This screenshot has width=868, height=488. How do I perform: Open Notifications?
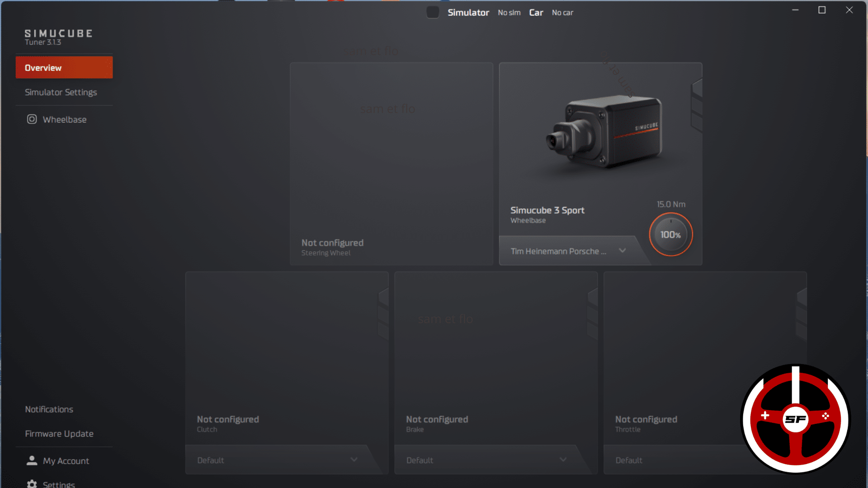coord(49,409)
